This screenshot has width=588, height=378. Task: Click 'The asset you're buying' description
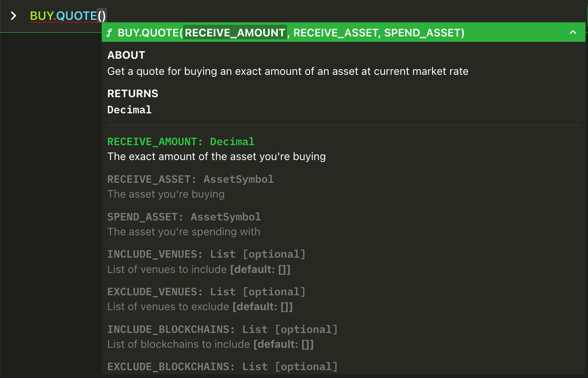pos(166,194)
